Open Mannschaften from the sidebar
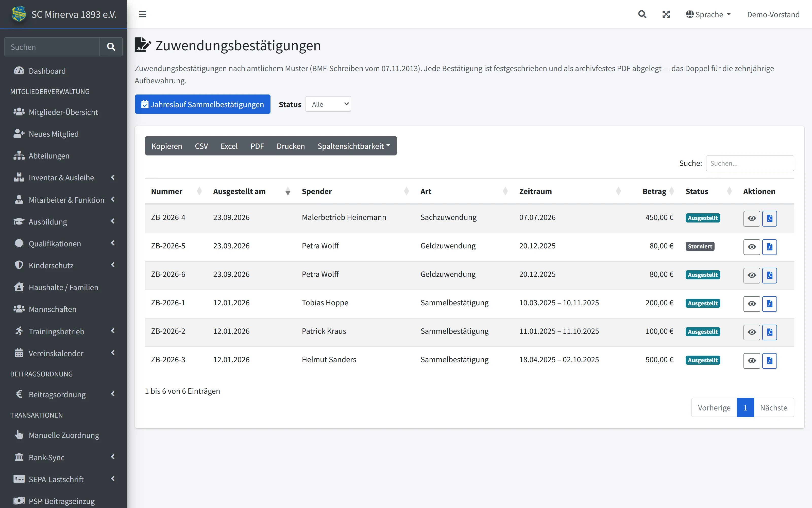Image resolution: width=812 pixels, height=508 pixels. click(63, 309)
